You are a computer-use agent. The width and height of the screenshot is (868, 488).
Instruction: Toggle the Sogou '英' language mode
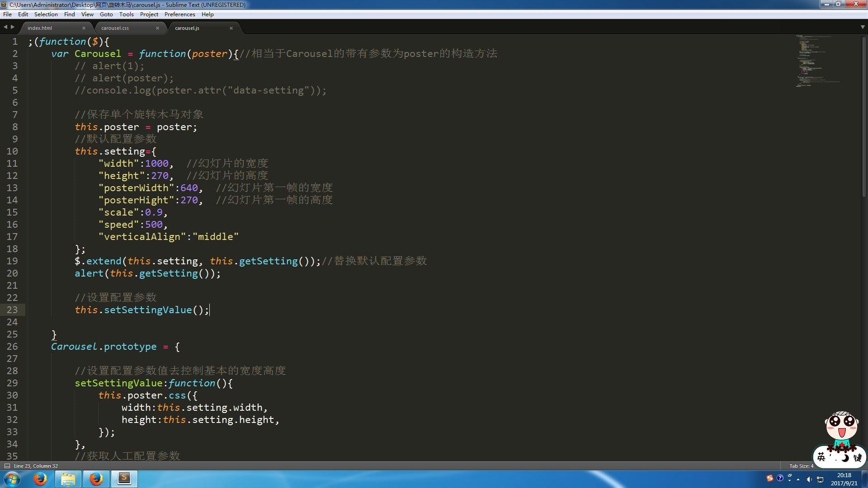click(821, 457)
